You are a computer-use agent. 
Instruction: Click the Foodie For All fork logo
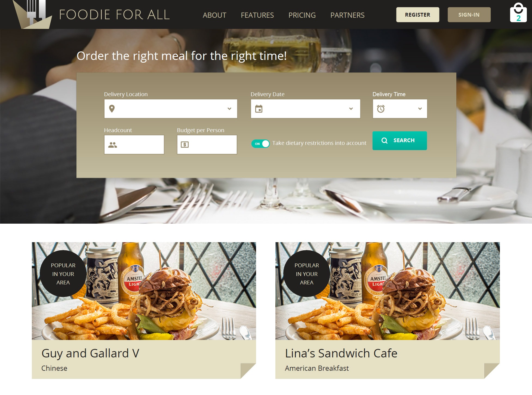(x=33, y=14)
